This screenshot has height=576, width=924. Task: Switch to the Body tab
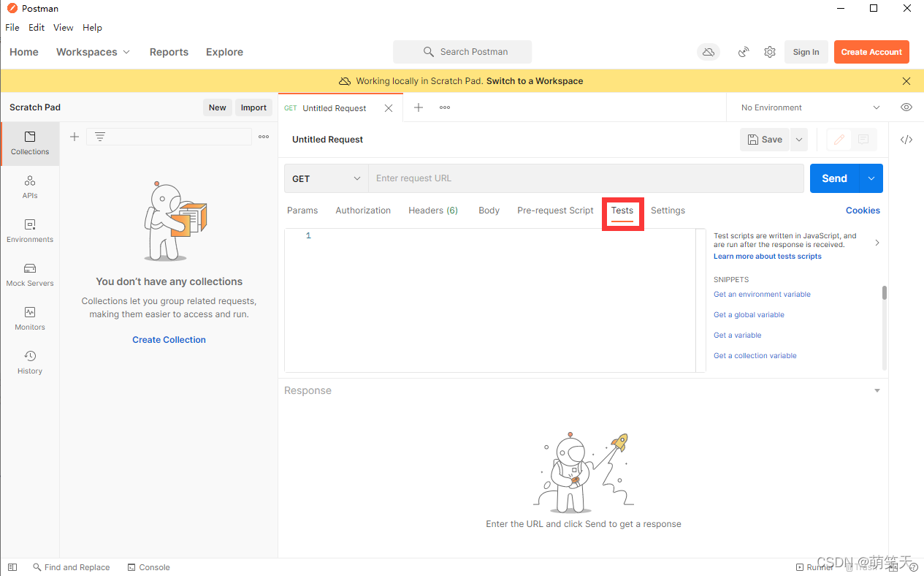[489, 211]
